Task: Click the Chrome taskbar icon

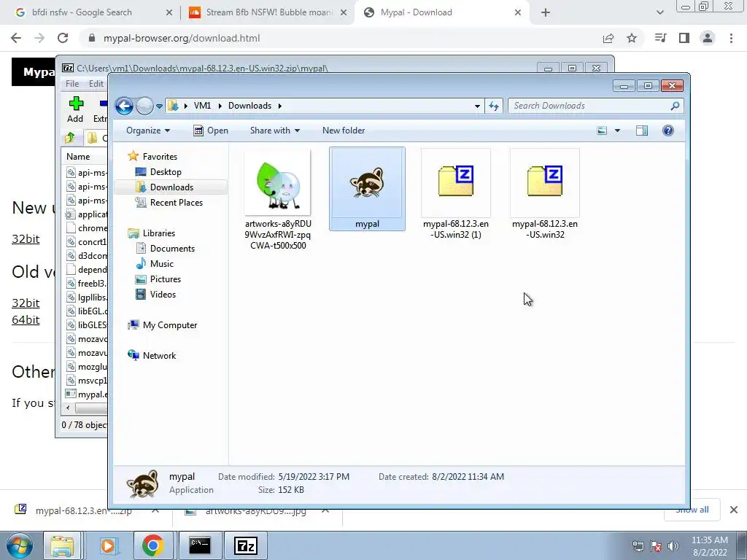Action: click(x=152, y=545)
